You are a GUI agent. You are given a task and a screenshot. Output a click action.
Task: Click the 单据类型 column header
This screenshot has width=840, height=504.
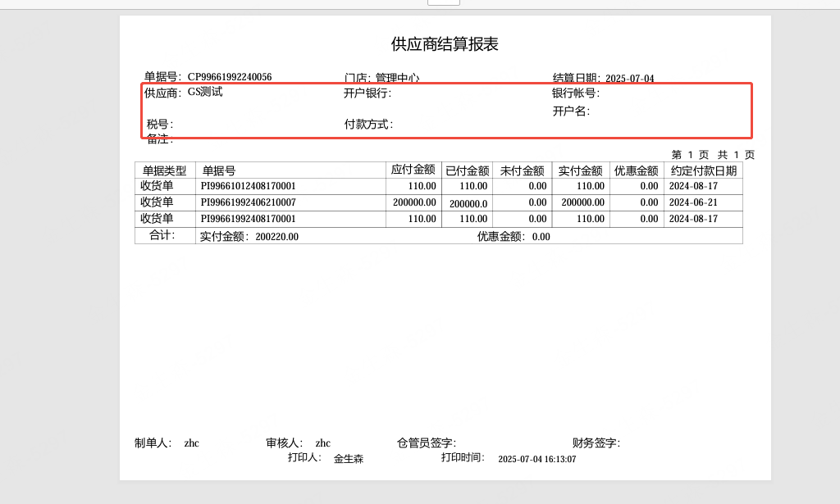point(164,170)
